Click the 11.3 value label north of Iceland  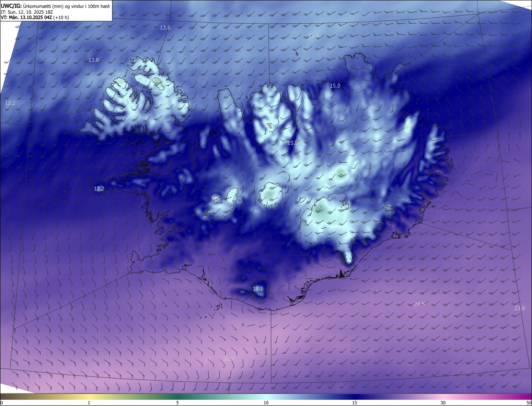313,36
